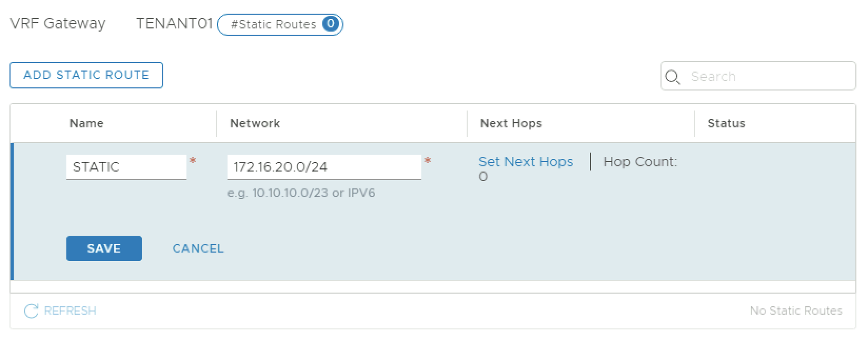Select the Network column header

coord(255,123)
